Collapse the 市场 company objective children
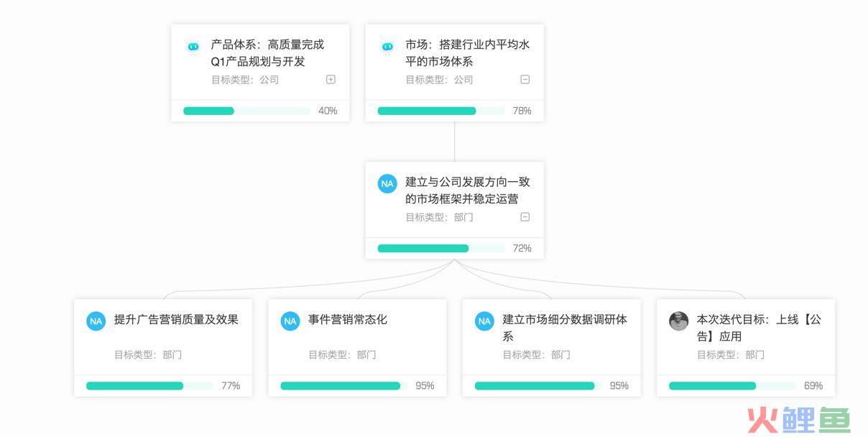This screenshot has width=868, height=437. pyautogui.click(x=525, y=80)
